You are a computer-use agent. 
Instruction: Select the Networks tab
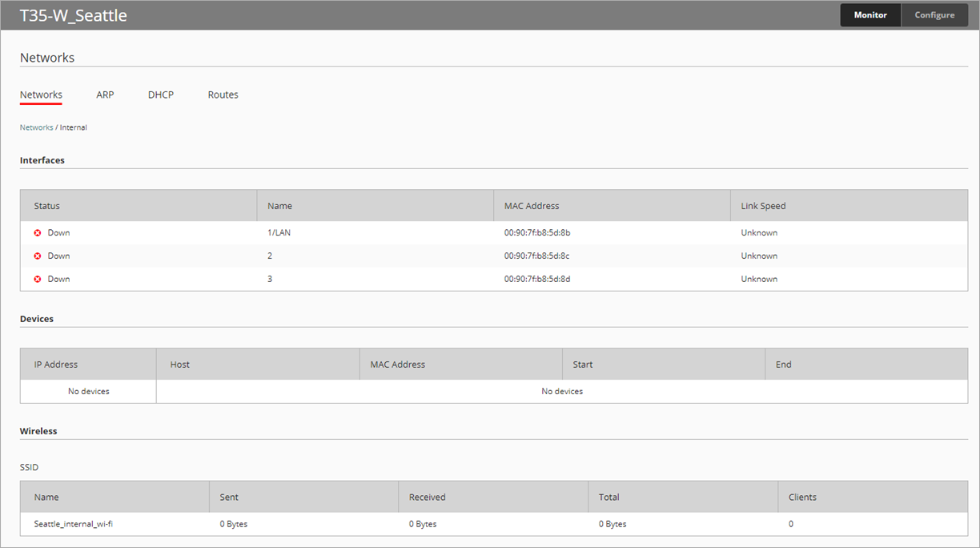(x=41, y=95)
